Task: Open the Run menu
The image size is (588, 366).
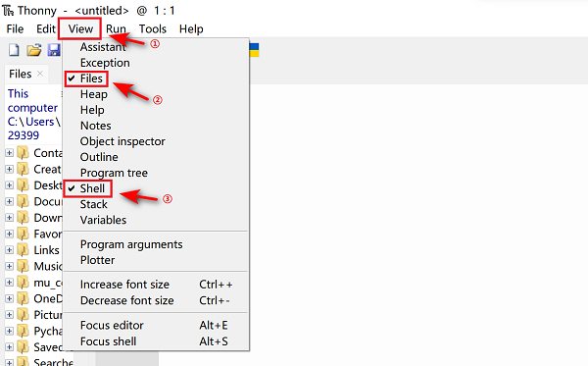Action: pyautogui.click(x=116, y=28)
